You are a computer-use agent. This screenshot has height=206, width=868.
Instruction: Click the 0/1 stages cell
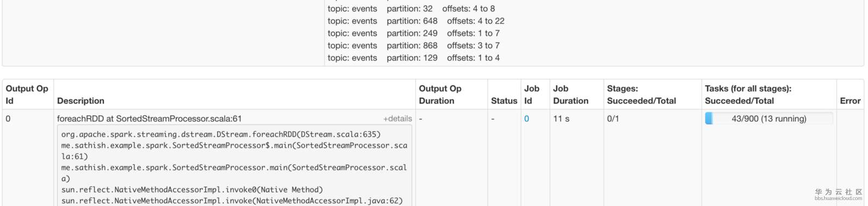613,119
